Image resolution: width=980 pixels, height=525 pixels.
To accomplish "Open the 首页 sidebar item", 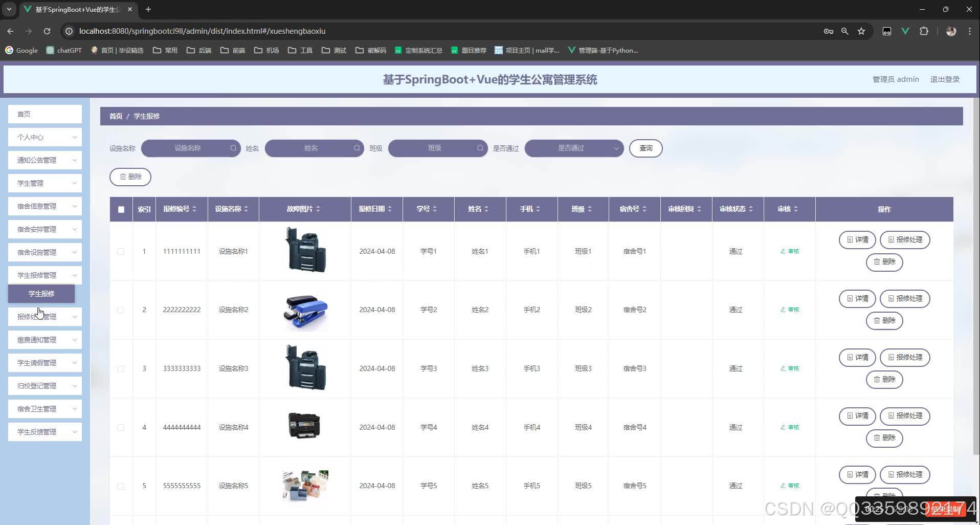I will (x=45, y=114).
